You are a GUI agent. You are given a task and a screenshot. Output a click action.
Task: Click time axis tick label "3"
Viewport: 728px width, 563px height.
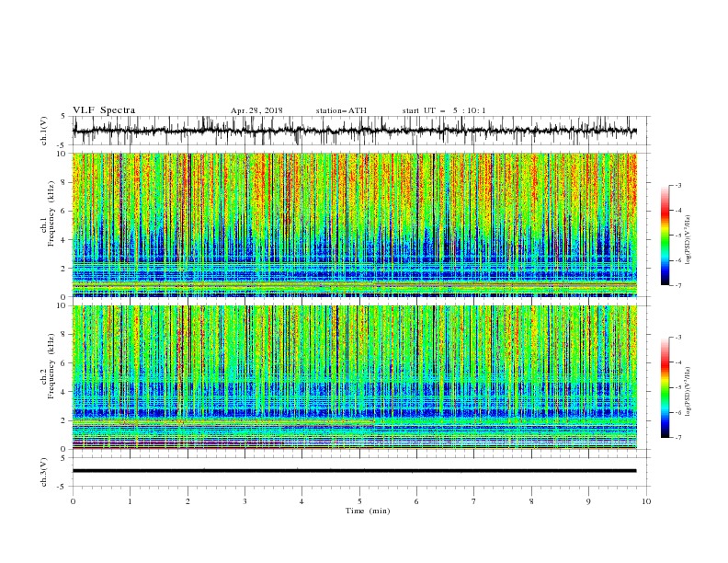click(x=245, y=501)
